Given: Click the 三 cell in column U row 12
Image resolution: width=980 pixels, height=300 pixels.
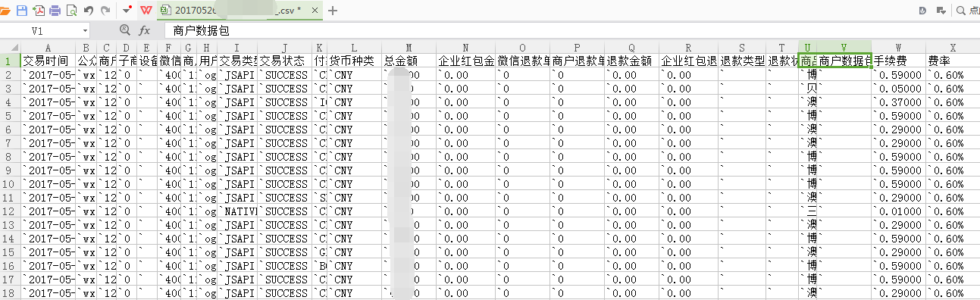Looking at the screenshot, I should pyautogui.click(x=809, y=211).
